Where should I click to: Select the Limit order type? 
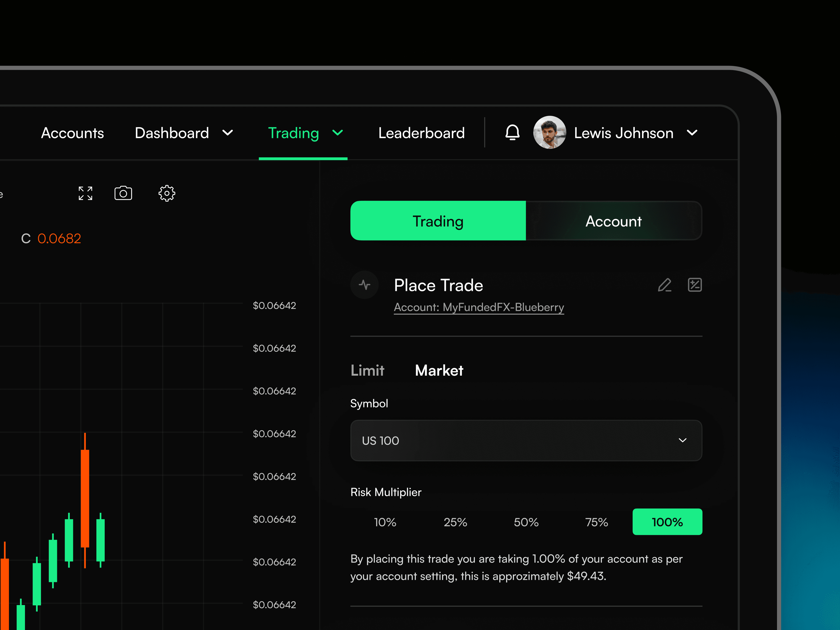367,370
